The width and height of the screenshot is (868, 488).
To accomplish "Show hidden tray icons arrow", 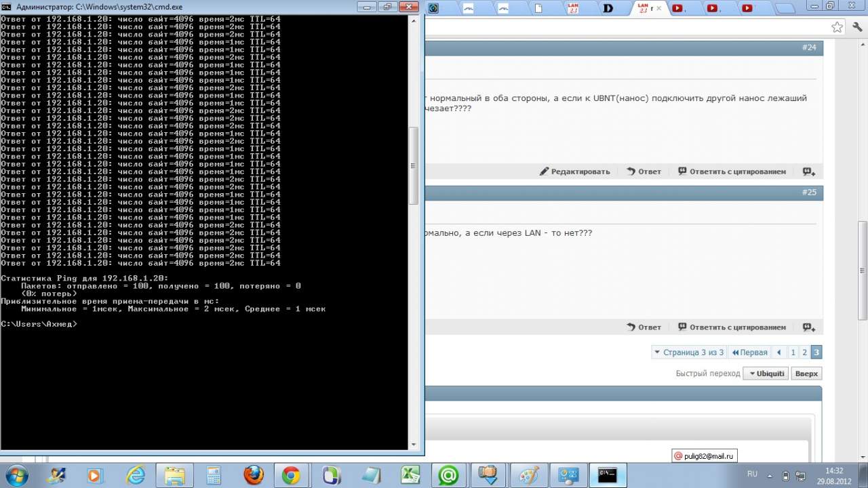I will pos(770,475).
